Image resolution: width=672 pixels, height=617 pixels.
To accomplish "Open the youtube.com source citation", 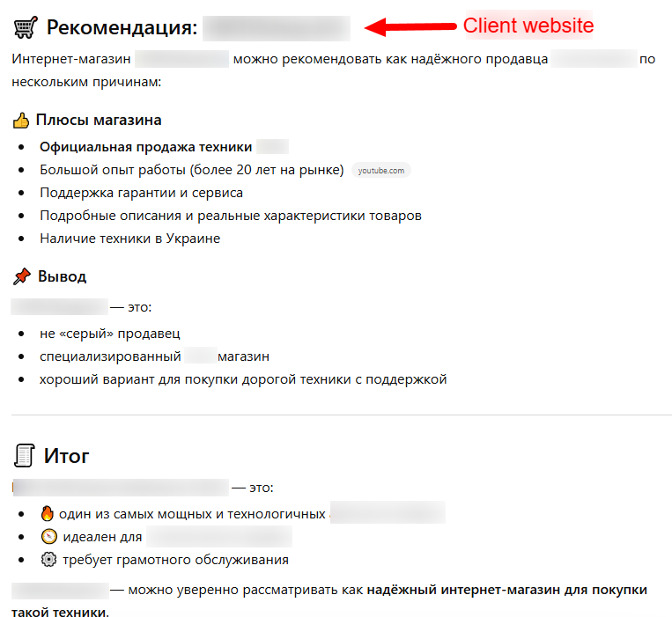I will [x=381, y=171].
